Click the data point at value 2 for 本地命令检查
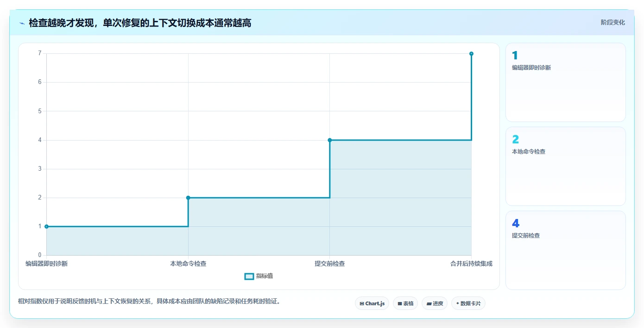Viewport: 644px width, 328px height. click(x=188, y=198)
